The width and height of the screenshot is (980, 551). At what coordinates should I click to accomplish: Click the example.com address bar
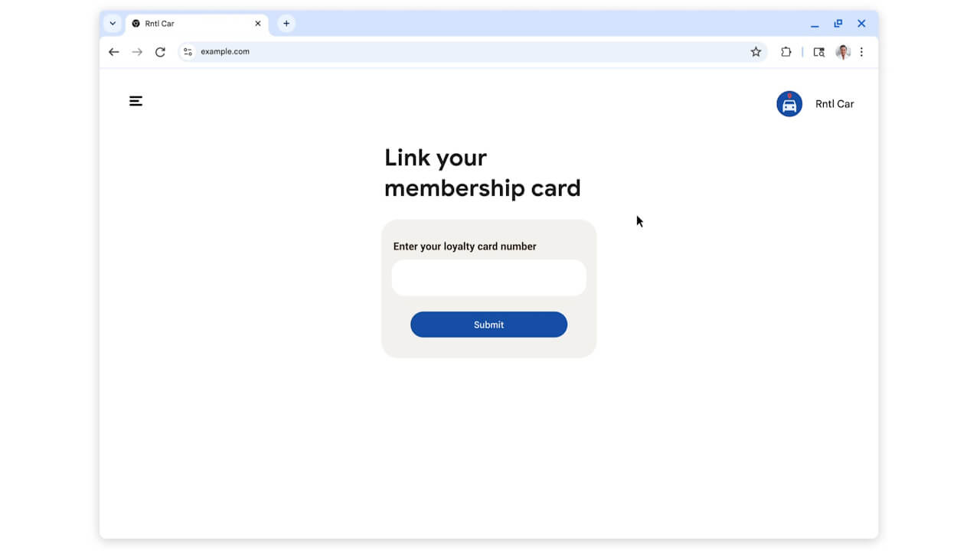pos(459,52)
